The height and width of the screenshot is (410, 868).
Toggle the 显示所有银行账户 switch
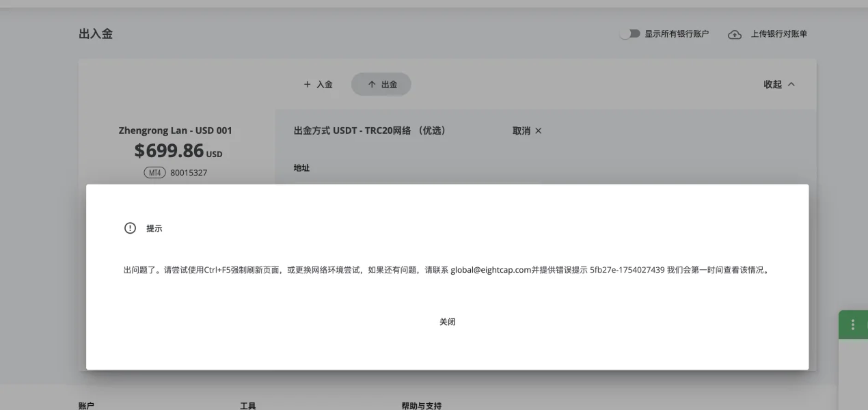(629, 34)
